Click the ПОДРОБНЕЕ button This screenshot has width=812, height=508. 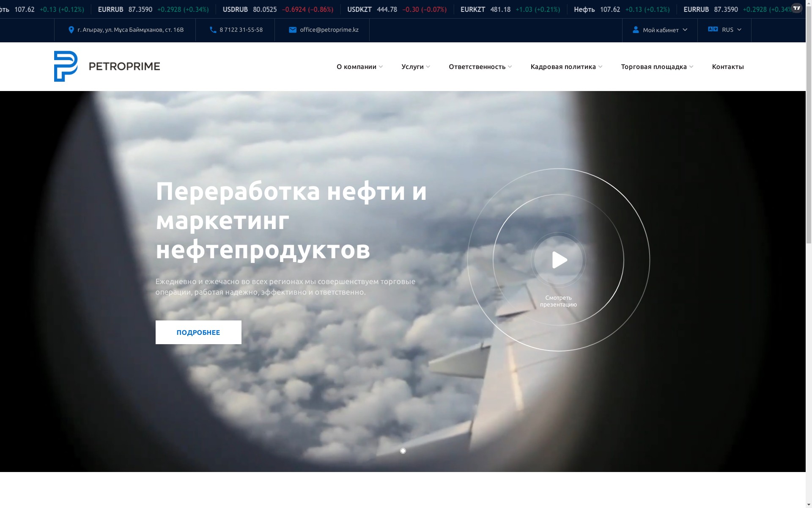[198, 332]
